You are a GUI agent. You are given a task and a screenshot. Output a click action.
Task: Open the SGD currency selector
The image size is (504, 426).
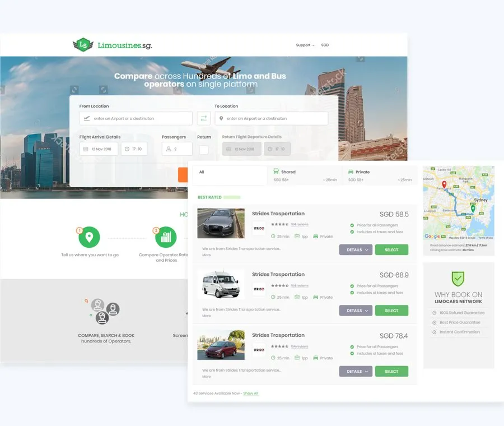click(x=325, y=45)
